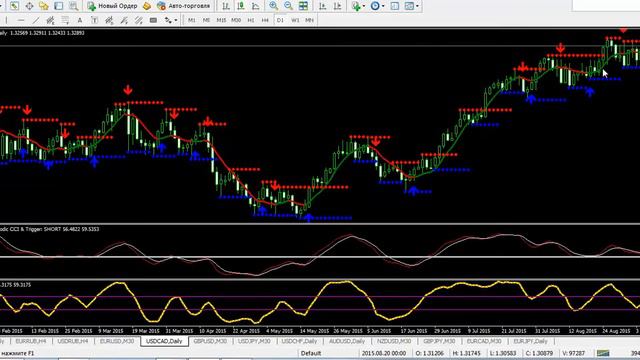The image size is (640, 360).
Task: Zoom in on the chart
Action: click(x=273, y=6)
